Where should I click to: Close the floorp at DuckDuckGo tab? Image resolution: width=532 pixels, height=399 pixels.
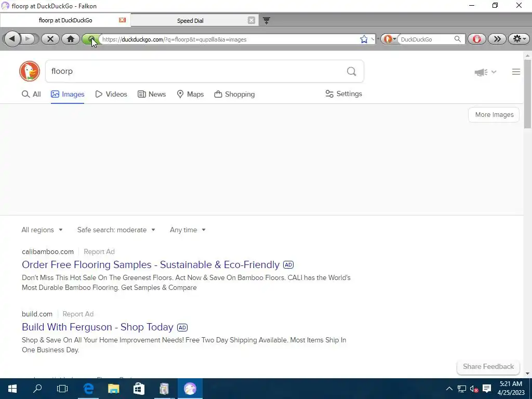pyautogui.click(x=123, y=20)
